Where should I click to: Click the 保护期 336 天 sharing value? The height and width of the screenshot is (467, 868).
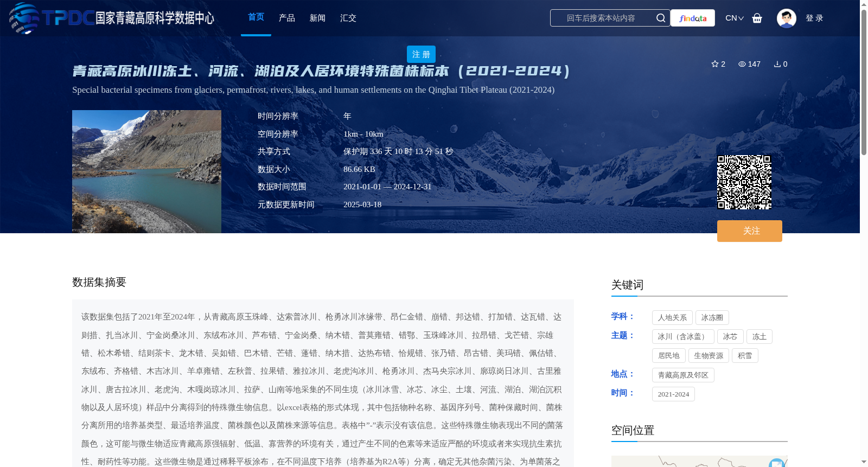pyautogui.click(x=398, y=151)
